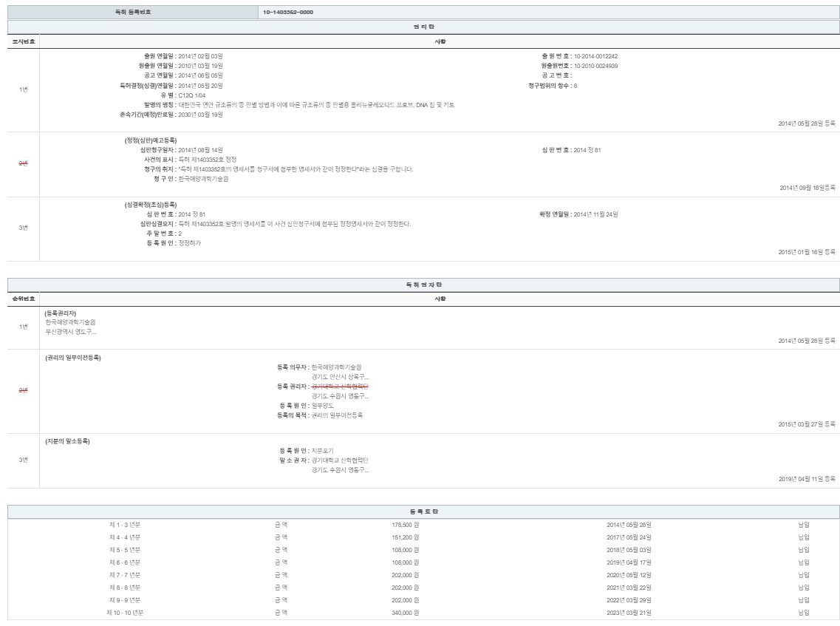
Task: Click the (심결확정(초심)등록) entry heading
Action: [151, 205]
